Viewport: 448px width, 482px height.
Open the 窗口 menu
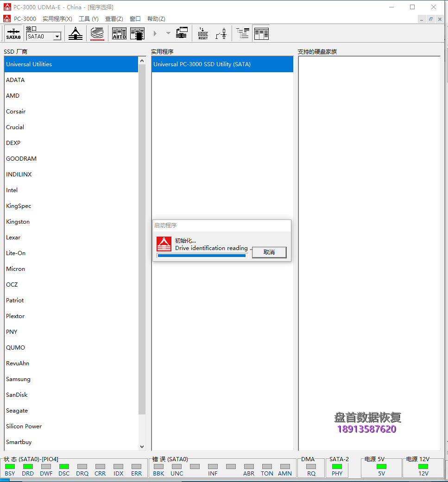pyautogui.click(x=135, y=19)
